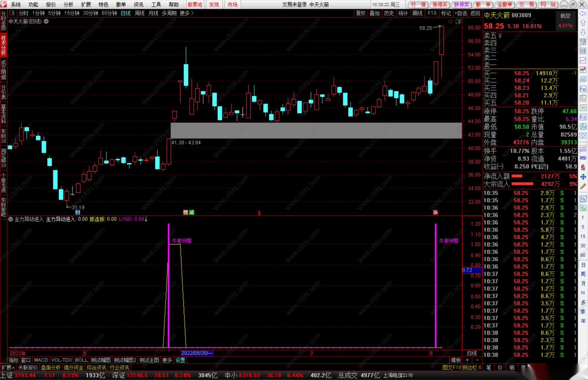Toggle 叠加 overlay button
The height and width of the screenshot is (380, 588).
[375, 13]
